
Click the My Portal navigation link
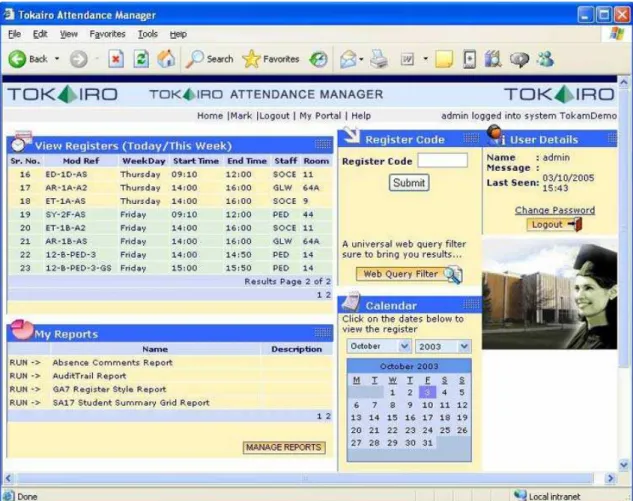pyautogui.click(x=320, y=116)
